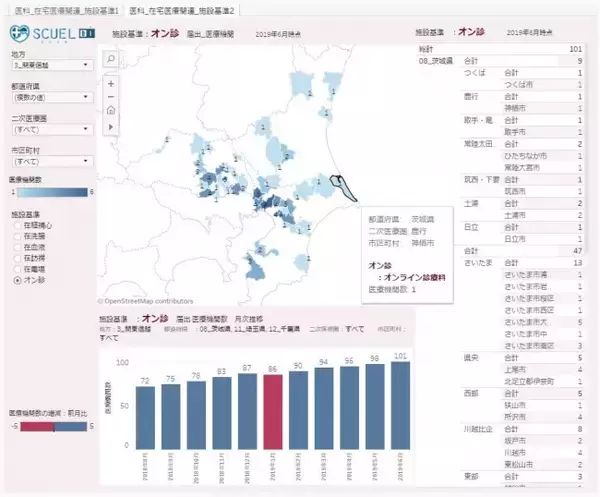Open the 二次医療圏 dropdown

click(48, 129)
